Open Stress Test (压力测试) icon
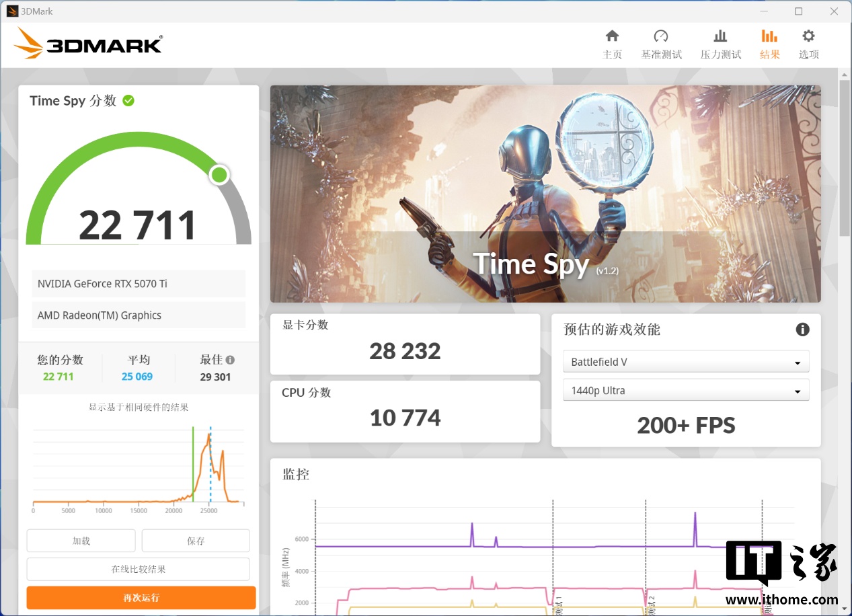This screenshot has width=852, height=616. click(720, 36)
